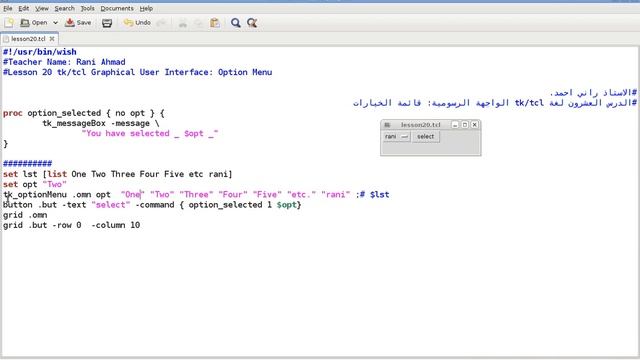Open the Documents menu
This screenshot has height=360, width=640.
pyautogui.click(x=117, y=8)
